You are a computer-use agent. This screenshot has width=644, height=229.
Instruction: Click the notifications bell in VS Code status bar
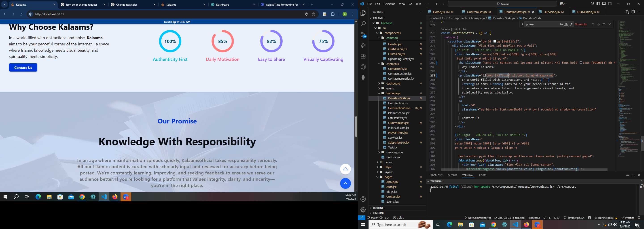(639, 218)
